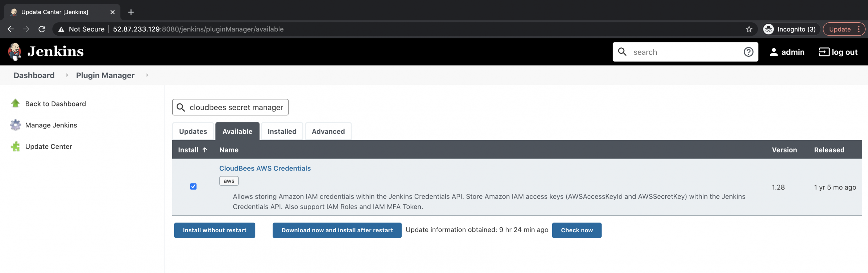Click Update Center puzzle piece icon
868x273 pixels.
point(15,146)
